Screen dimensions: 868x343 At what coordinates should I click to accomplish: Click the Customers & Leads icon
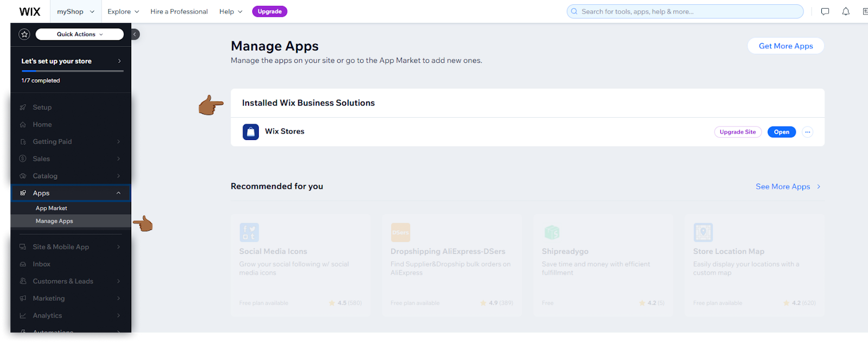click(x=23, y=281)
